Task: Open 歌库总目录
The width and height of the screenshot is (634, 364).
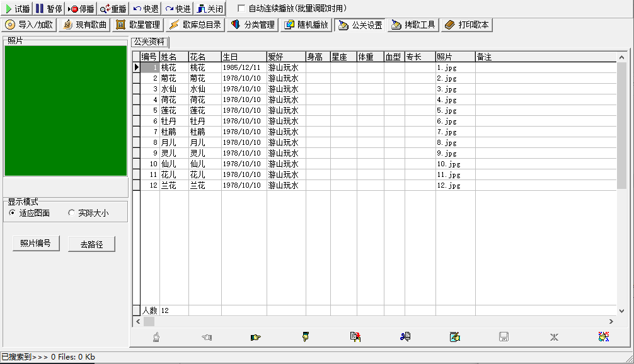Action: [195, 25]
